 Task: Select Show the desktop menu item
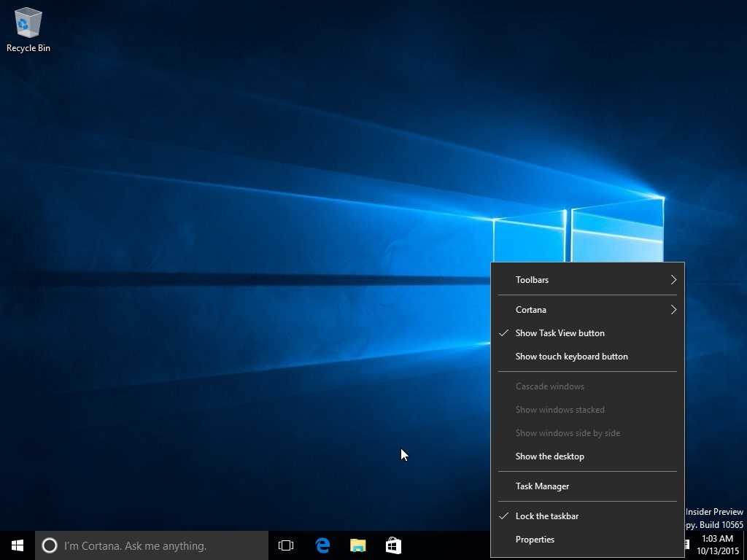[549, 456]
